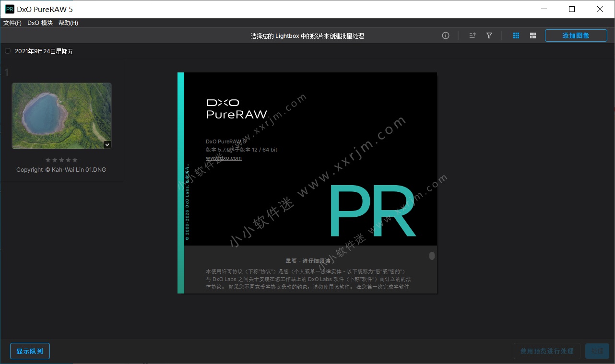Viewport: 615px width, 364px height.
Task: Click the 添加图像 button
Action: click(x=576, y=35)
